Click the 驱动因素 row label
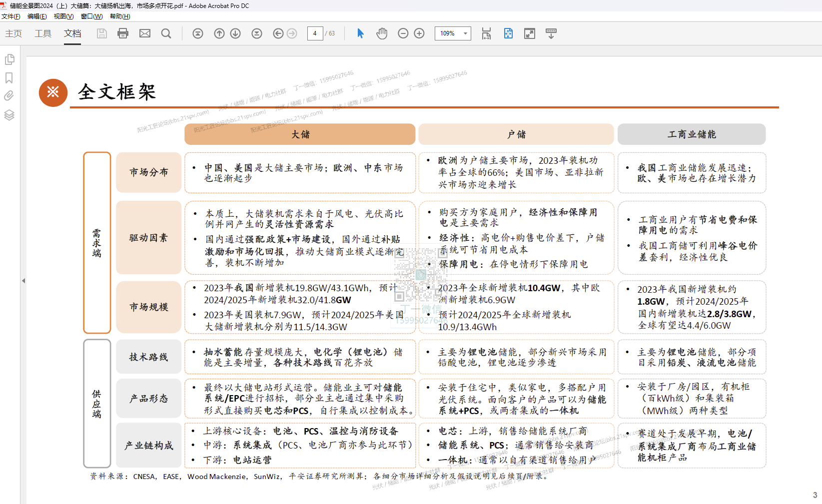Image resolution: width=822 pixels, height=504 pixels. point(149,238)
